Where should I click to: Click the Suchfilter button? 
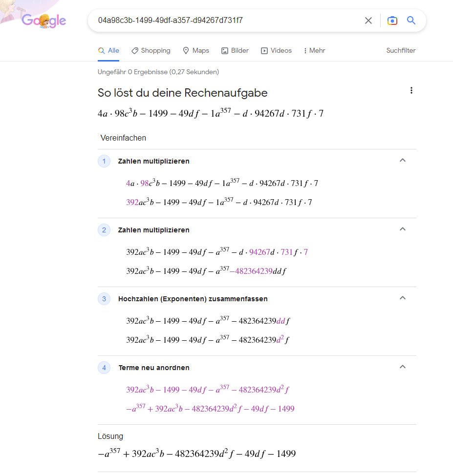[401, 51]
